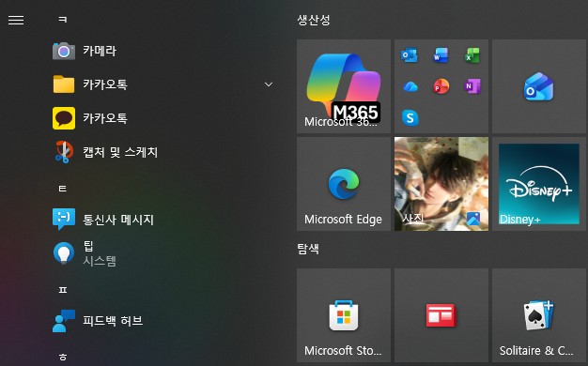Click the ㅎ letter index header
588x366 pixels.
[x=63, y=357]
